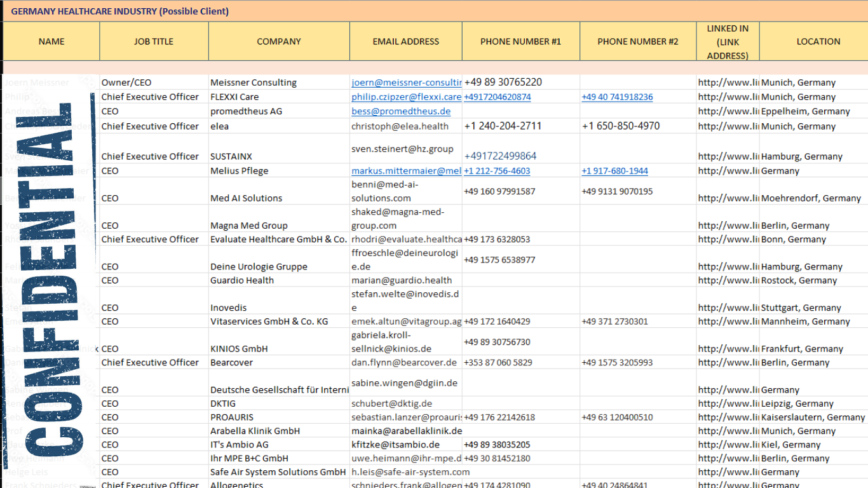Select the LINKED IN (LINK ADDRESS) header
The image size is (868, 488).
click(728, 41)
